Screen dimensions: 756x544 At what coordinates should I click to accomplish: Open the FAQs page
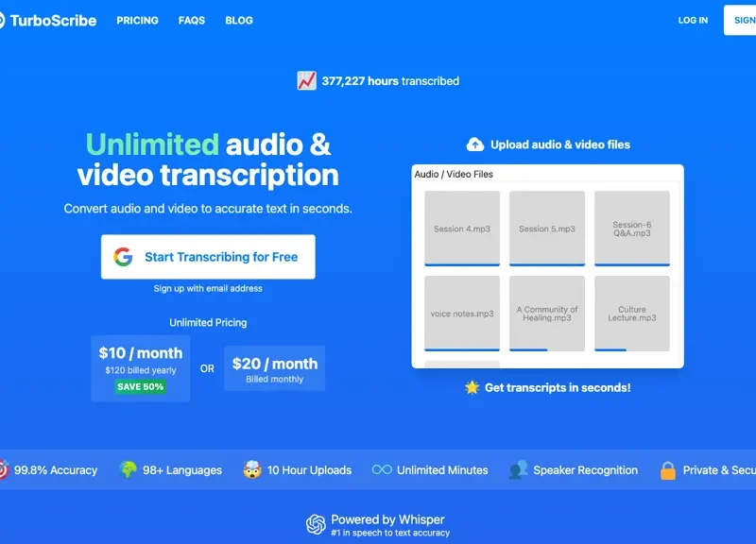point(192,20)
